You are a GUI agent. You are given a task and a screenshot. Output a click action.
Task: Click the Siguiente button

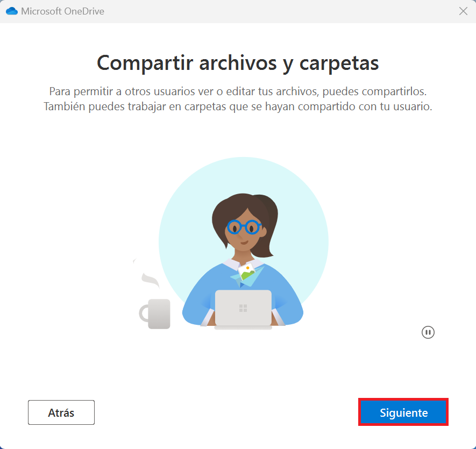click(x=403, y=412)
